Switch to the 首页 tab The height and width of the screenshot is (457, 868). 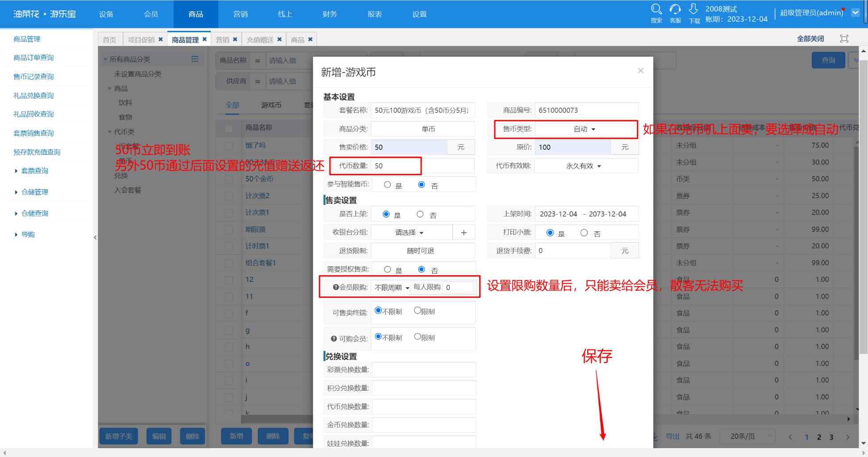[x=110, y=40]
